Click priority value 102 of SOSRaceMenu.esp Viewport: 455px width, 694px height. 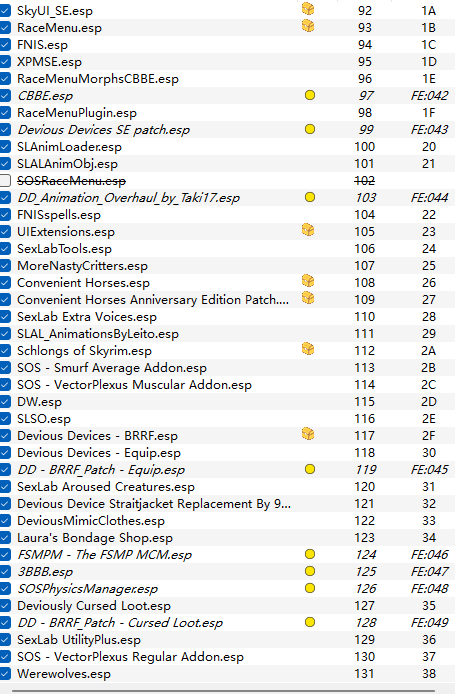click(365, 181)
